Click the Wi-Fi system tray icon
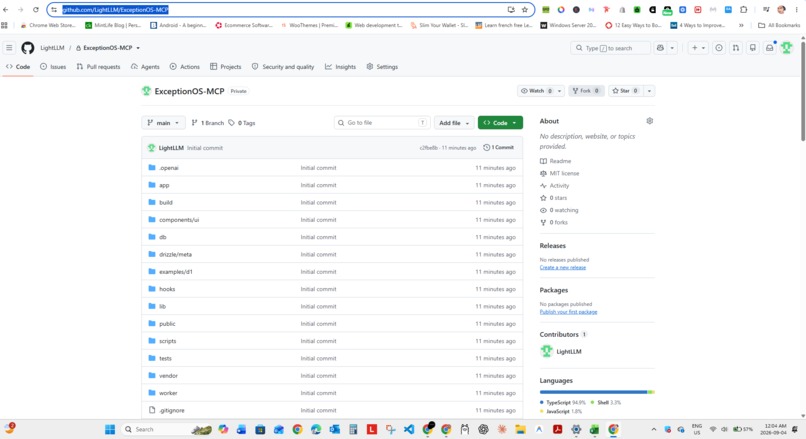The width and height of the screenshot is (806, 439). pos(713,429)
